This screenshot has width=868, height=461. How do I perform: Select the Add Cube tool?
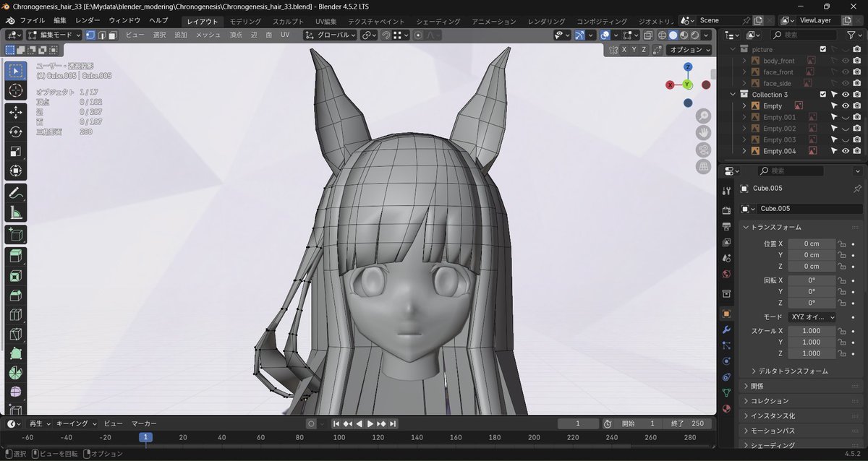[x=16, y=235]
